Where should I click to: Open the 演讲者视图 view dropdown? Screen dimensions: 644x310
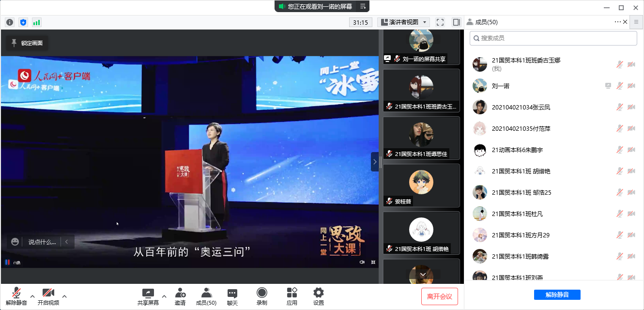[404, 22]
